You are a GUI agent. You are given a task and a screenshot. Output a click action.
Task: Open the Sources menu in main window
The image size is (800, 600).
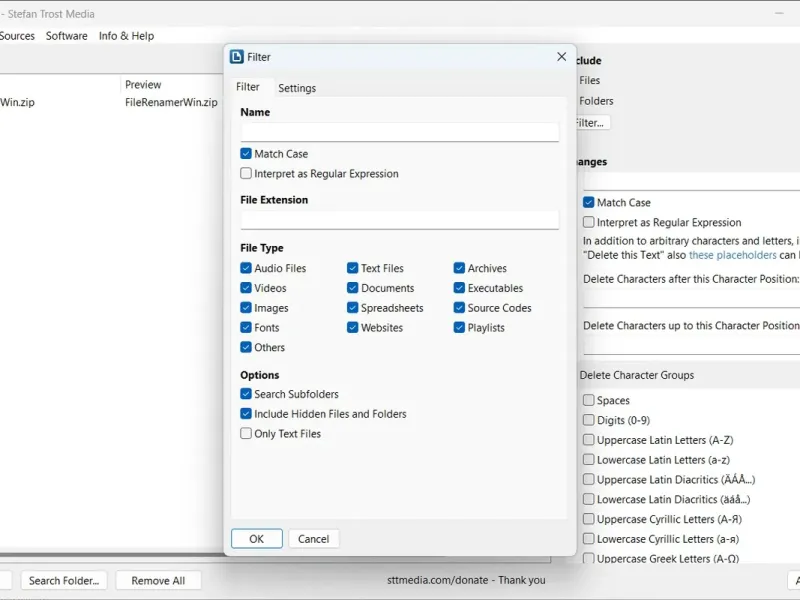[x=17, y=36]
